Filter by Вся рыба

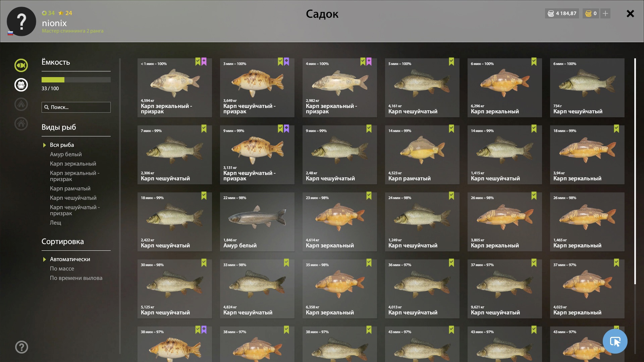pyautogui.click(x=62, y=145)
